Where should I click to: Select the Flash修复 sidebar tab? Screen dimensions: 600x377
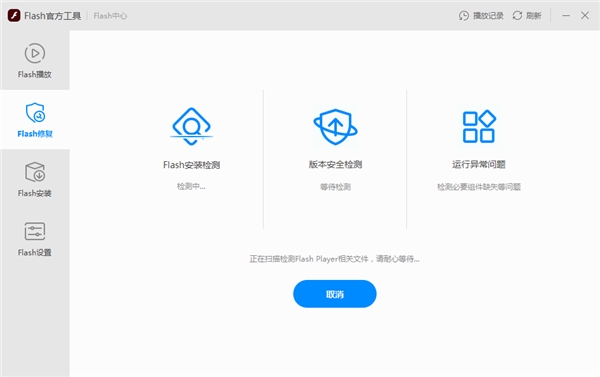tap(35, 120)
